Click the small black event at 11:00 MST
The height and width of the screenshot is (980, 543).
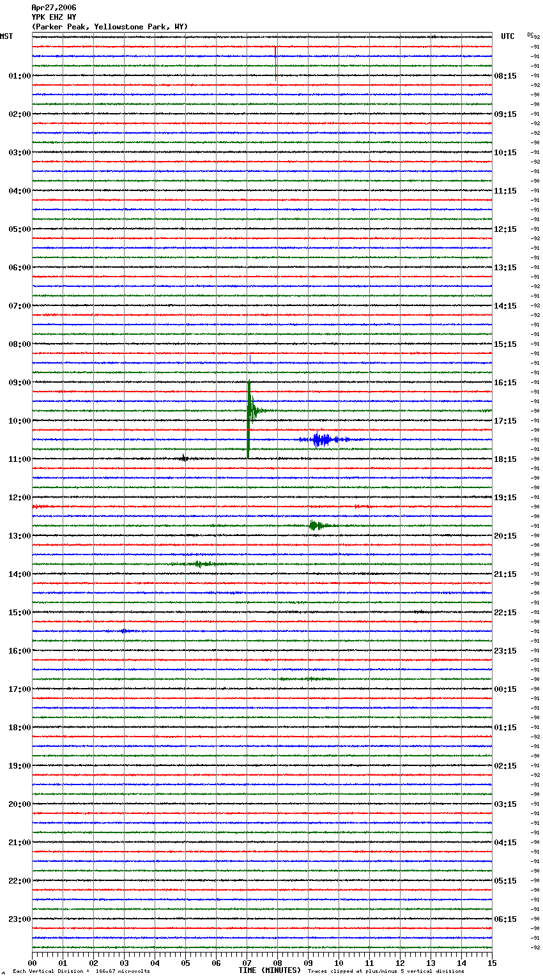[x=184, y=457]
